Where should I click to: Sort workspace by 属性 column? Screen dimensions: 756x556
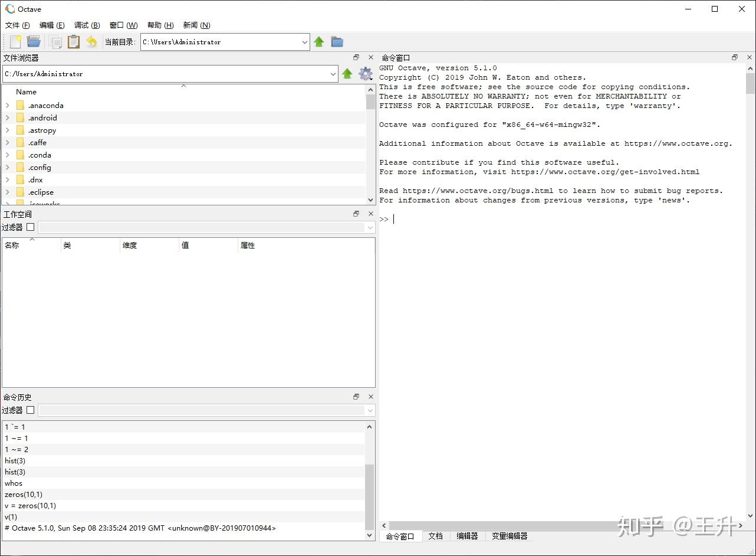click(x=306, y=245)
